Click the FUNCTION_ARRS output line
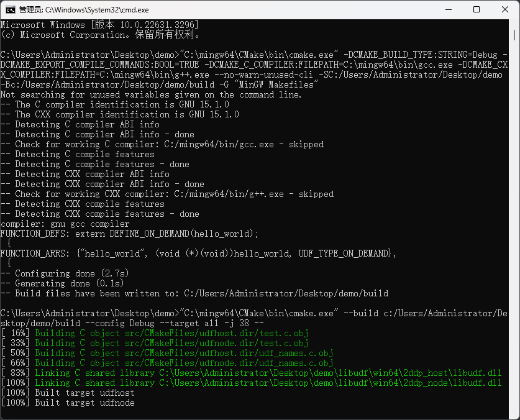 [198, 253]
